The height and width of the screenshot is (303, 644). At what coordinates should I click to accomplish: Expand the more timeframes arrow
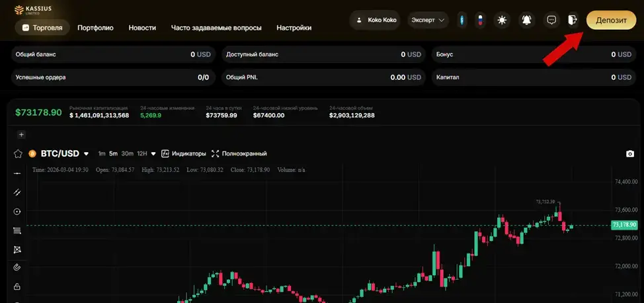tap(153, 153)
